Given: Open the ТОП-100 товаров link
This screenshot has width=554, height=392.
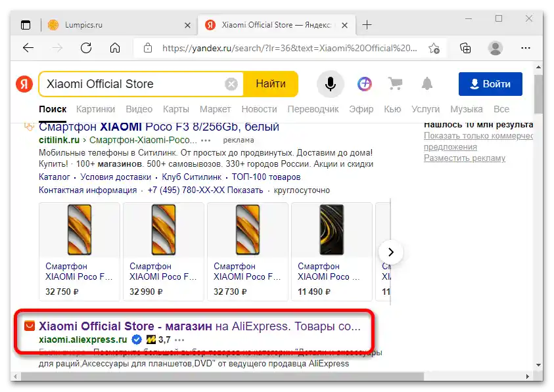Looking at the screenshot, I should pyautogui.click(x=266, y=177).
